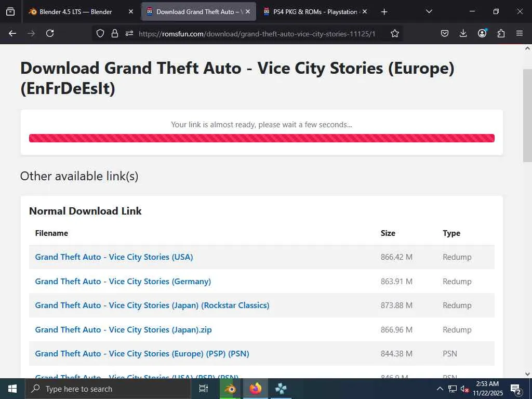Click Normal Download Link heading
Image resolution: width=532 pixels, height=399 pixels.
coord(85,211)
